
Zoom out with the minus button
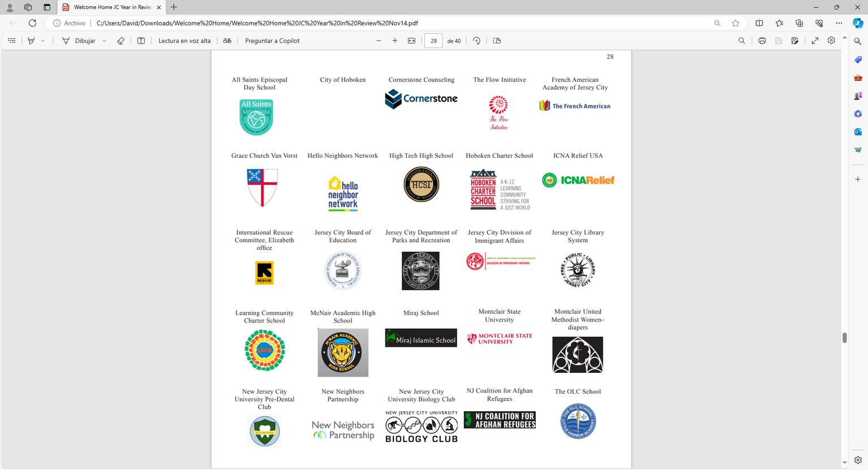click(x=379, y=41)
